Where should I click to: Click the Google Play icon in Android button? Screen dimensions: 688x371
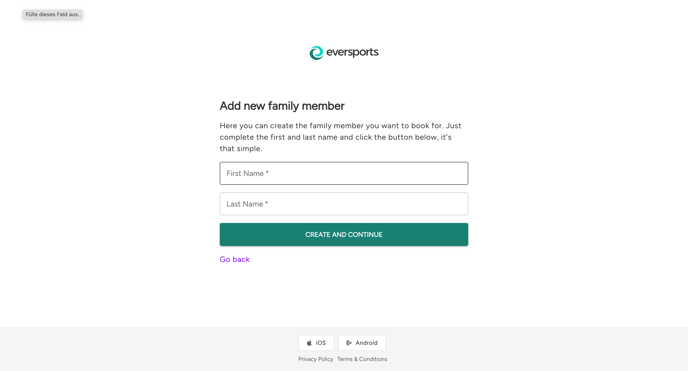[349, 343]
